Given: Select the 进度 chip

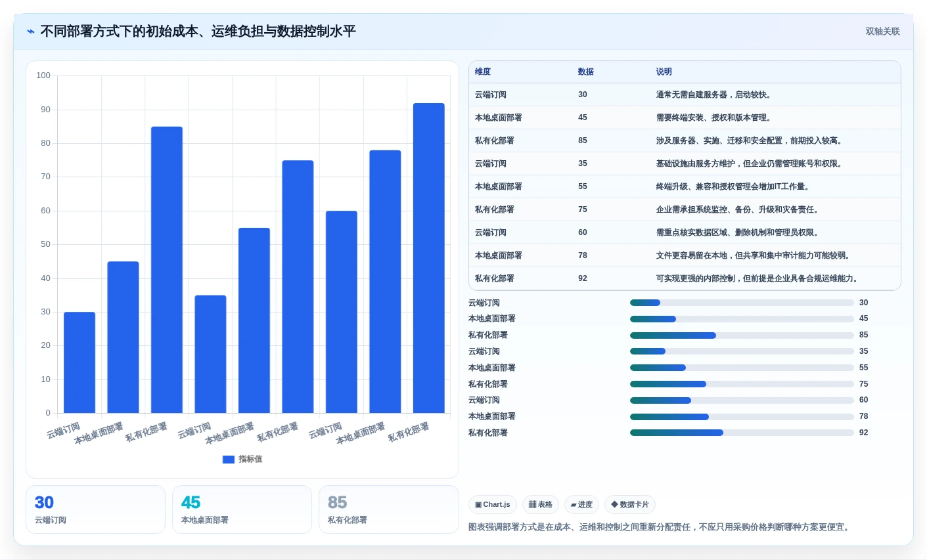Looking at the screenshot, I should pyautogui.click(x=581, y=505).
